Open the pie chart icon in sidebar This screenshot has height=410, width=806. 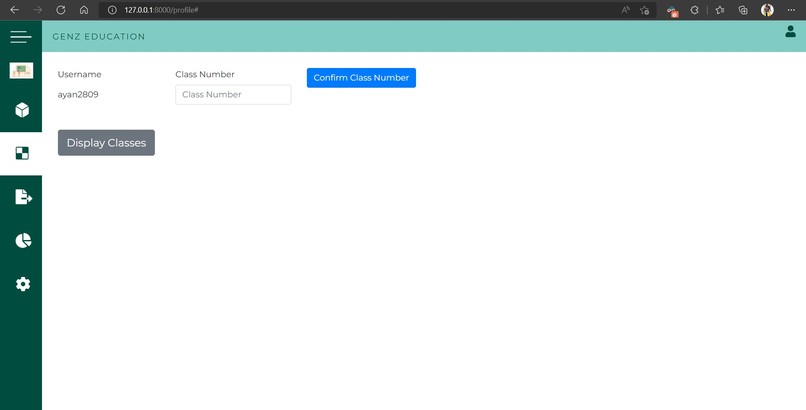click(x=23, y=240)
